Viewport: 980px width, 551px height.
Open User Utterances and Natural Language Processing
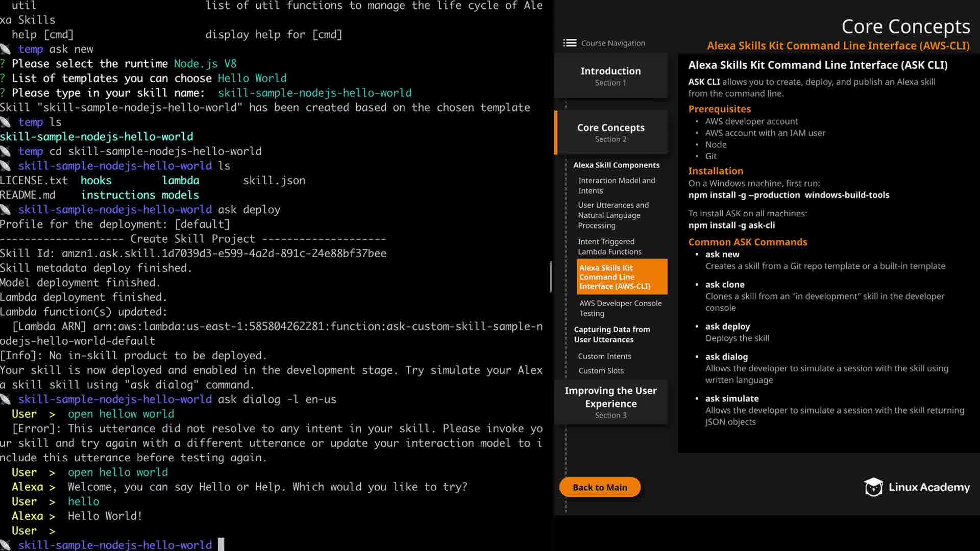pos(613,215)
